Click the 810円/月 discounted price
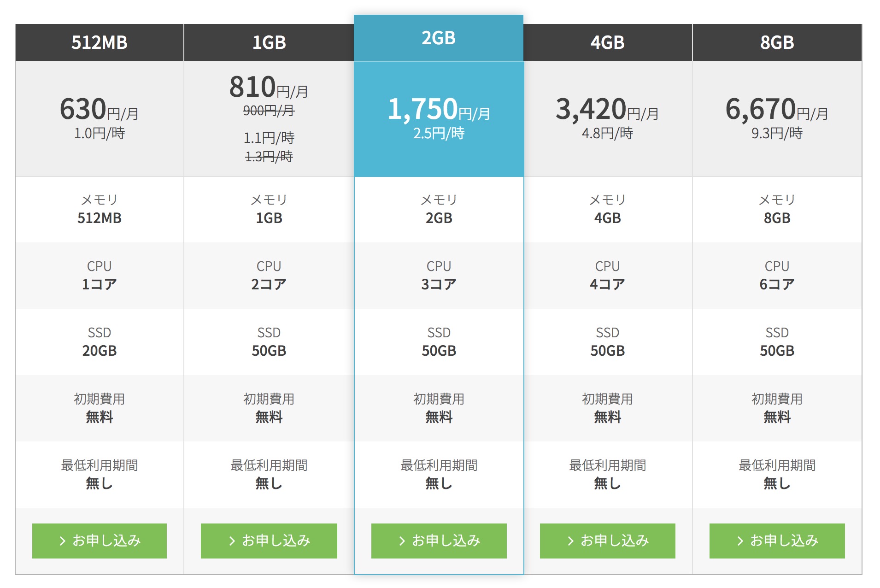Image resolution: width=880 pixels, height=588 pixels. [x=269, y=88]
